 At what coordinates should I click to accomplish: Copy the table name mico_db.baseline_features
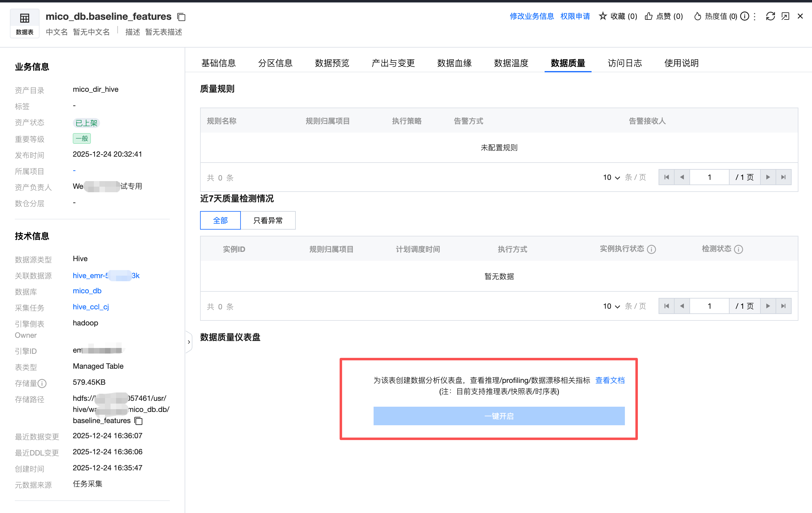tap(182, 17)
